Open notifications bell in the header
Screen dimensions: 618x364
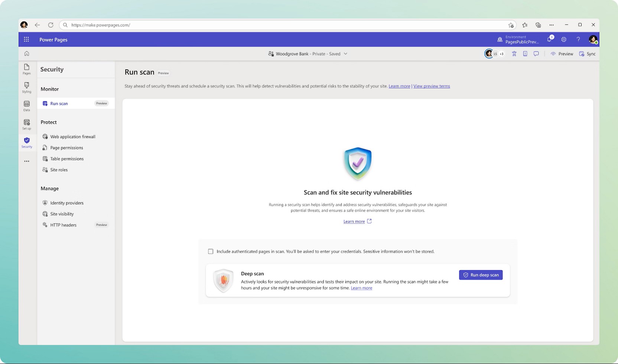549,39
